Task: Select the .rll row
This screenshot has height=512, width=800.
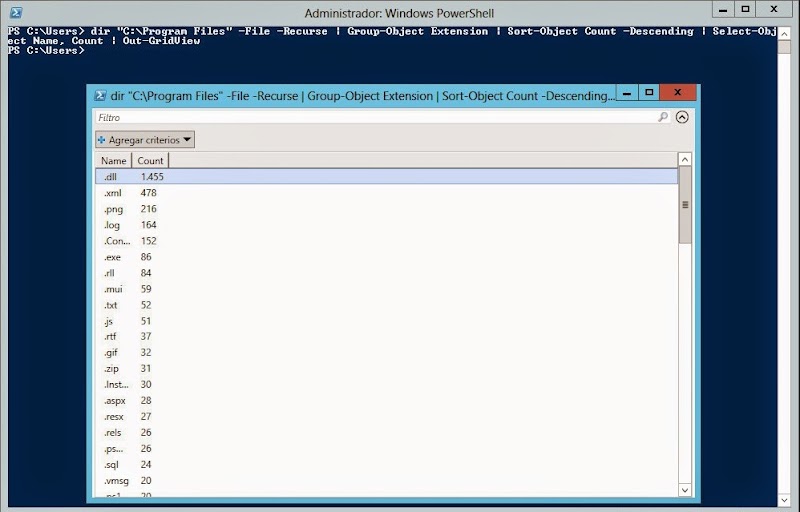Action: (x=386, y=273)
